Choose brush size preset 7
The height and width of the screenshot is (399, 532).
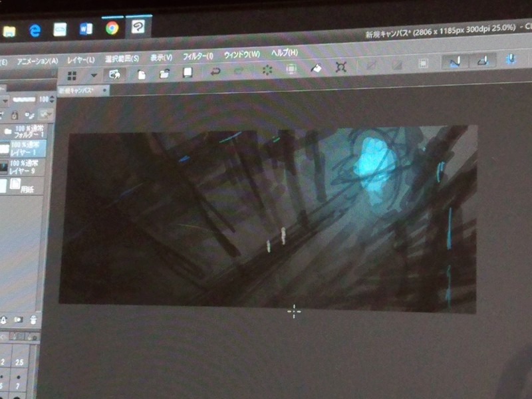[x=18, y=380]
